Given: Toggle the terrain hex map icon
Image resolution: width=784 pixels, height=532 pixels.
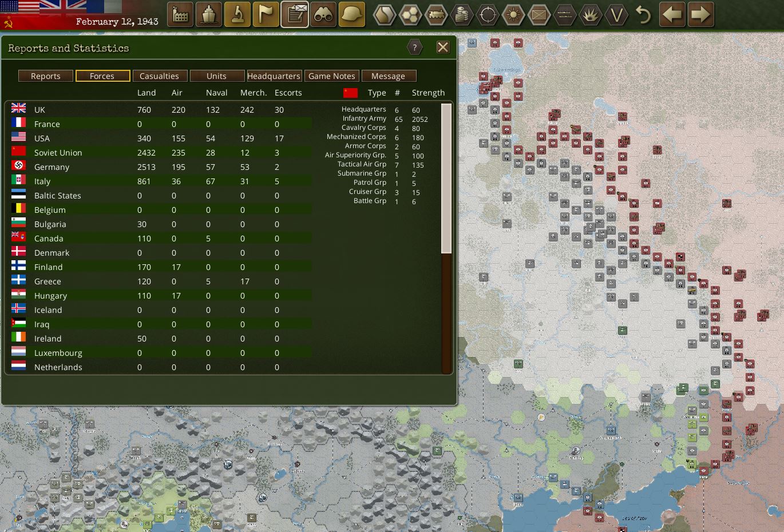Looking at the screenshot, I should pyautogui.click(x=385, y=15).
